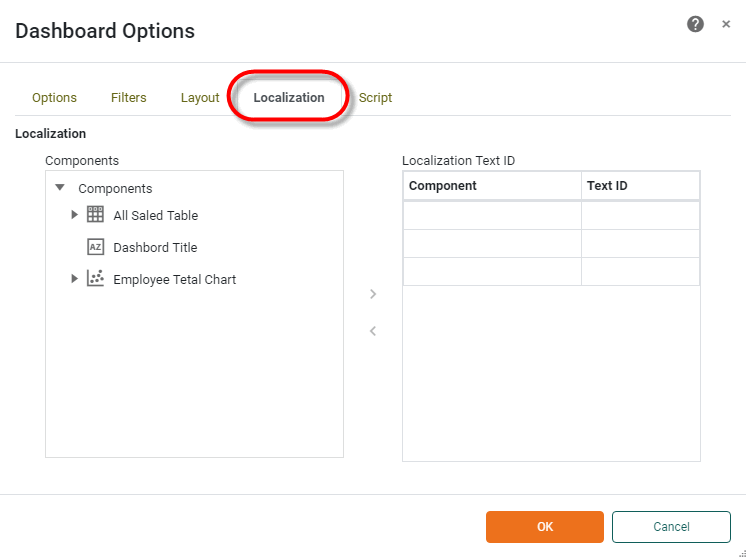This screenshot has height=558, width=746.
Task: Switch to the Options tab
Action: coord(54,98)
